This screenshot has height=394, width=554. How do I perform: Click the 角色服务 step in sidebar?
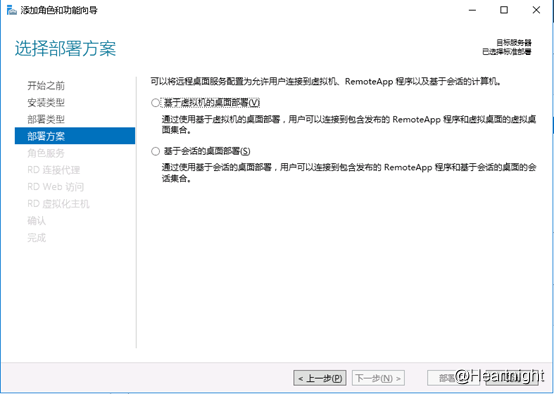pos(46,153)
